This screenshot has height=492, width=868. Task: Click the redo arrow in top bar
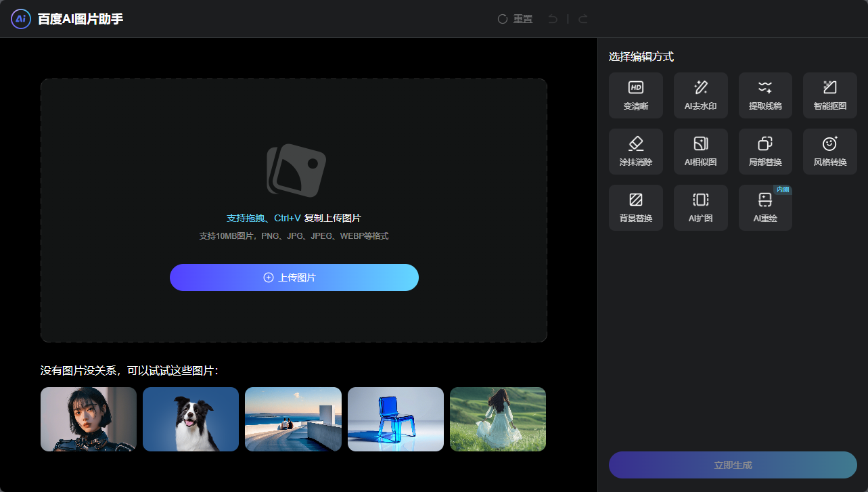(583, 19)
